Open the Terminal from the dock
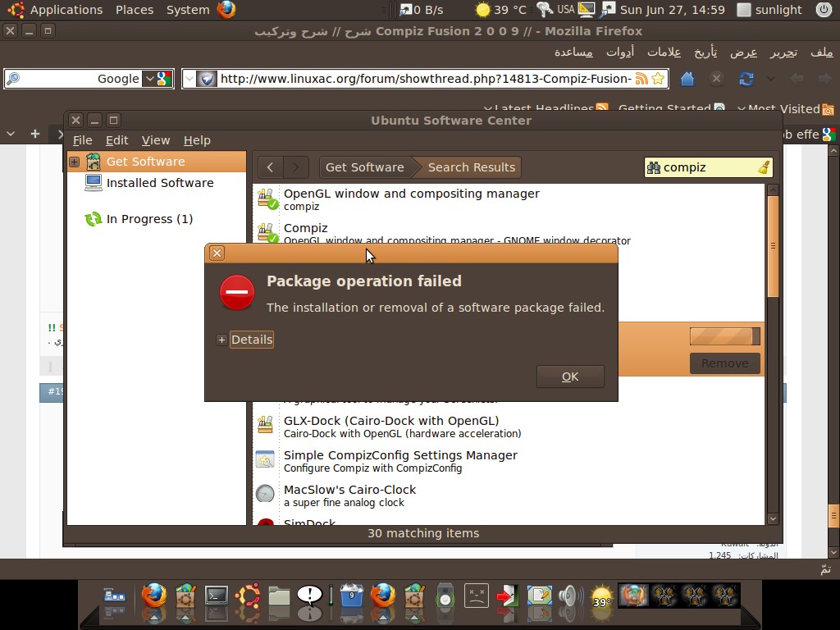Viewport: 840px width, 630px height. pyautogui.click(x=217, y=596)
